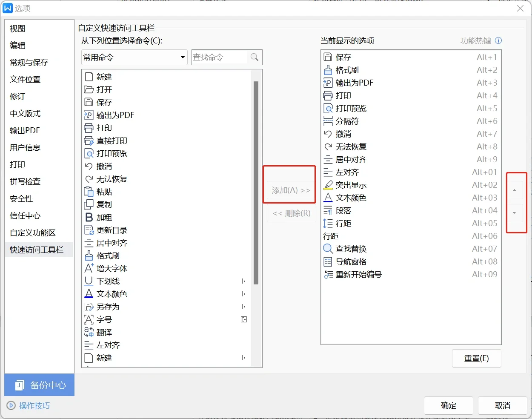532x419 pixels.
Task: Select the 突出显示 highlighter icon
Action: point(328,185)
